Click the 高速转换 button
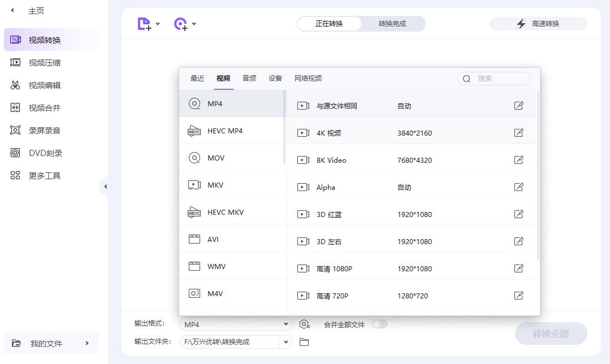 coord(537,23)
